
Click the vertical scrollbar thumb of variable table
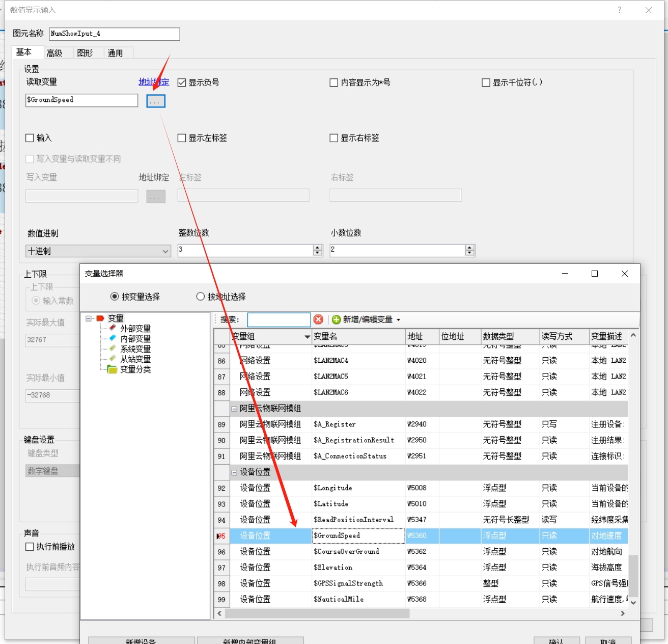pos(633,576)
